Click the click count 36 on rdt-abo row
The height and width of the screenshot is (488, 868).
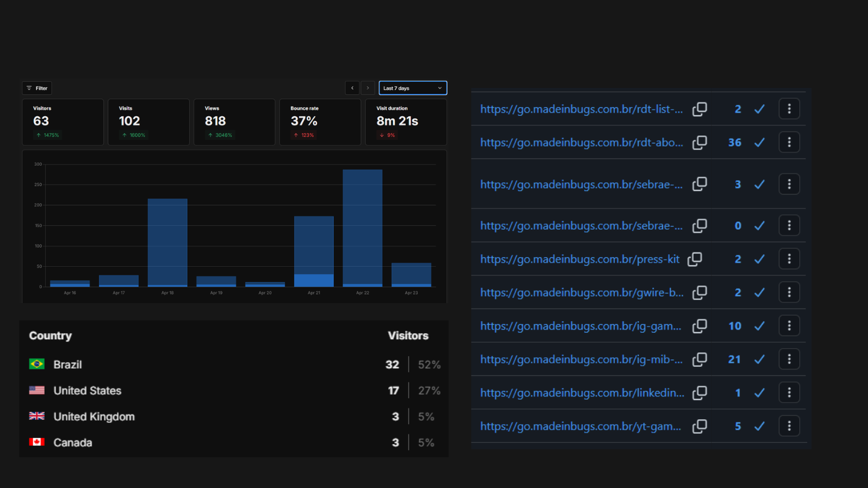[734, 143]
